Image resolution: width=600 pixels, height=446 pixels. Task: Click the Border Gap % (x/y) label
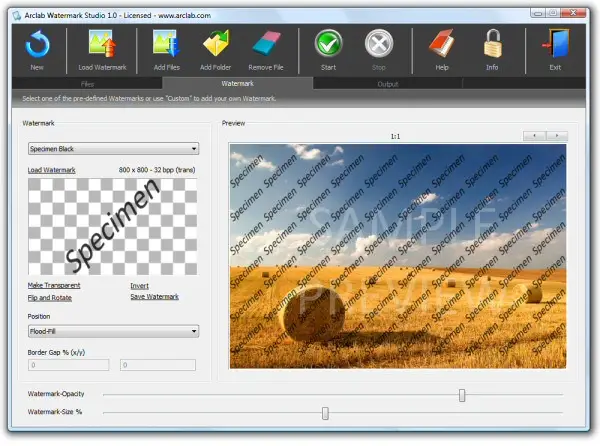click(x=56, y=352)
